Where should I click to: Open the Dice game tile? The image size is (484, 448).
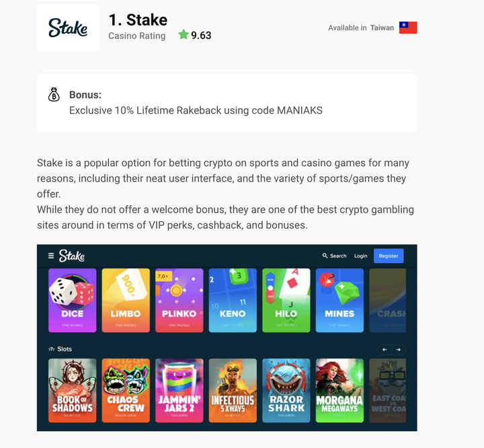72,300
